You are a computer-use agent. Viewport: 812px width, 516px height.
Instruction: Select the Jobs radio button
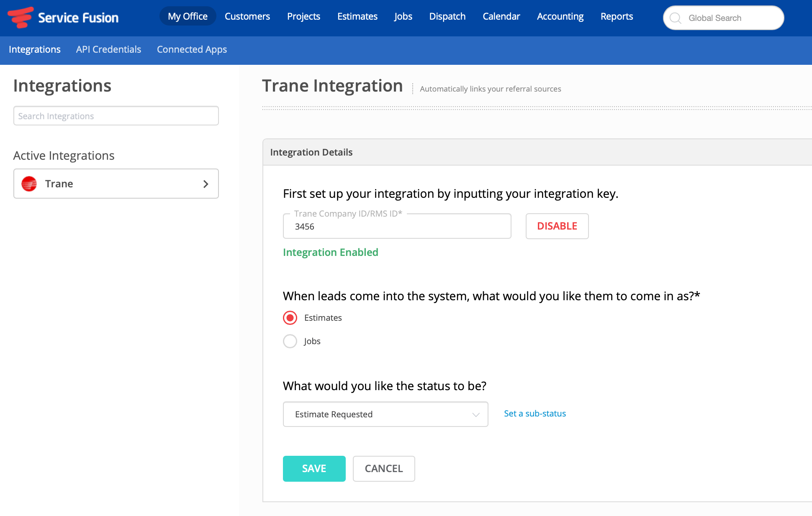(290, 340)
